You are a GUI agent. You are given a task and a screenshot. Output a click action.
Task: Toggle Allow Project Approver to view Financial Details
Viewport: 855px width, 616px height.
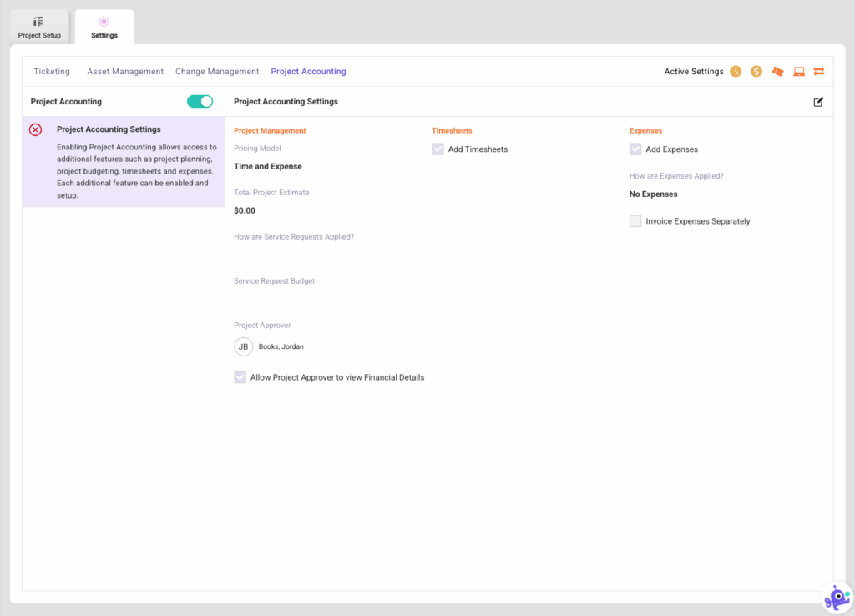pos(240,376)
